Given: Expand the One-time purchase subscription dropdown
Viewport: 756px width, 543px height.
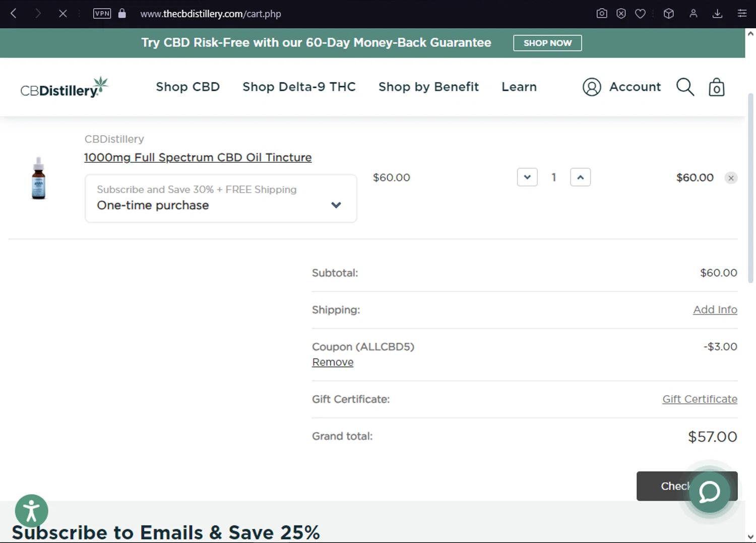Looking at the screenshot, I should coord(221,198).
